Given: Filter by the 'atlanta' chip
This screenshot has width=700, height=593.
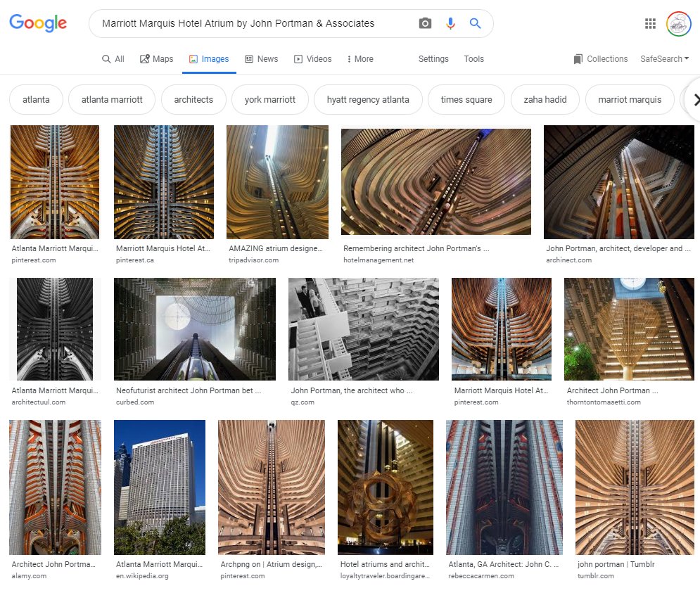Looking at the screenshot, I should (x=36, y=100).
